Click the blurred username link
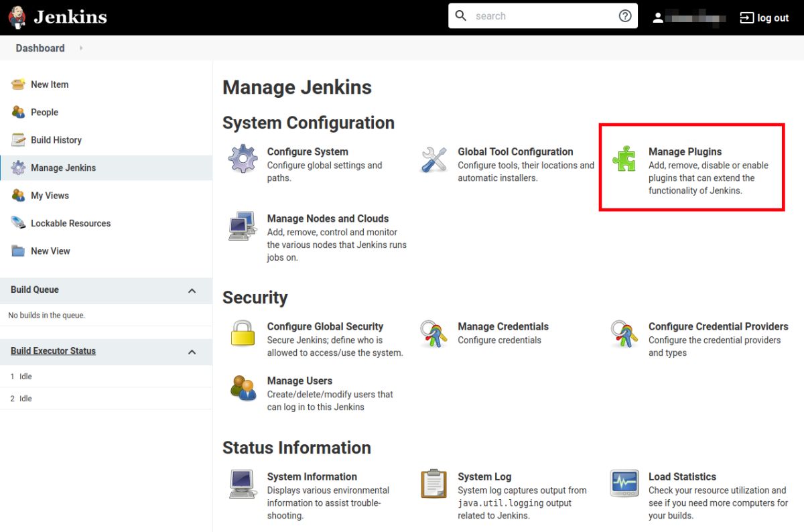 (x=694, y=18)
